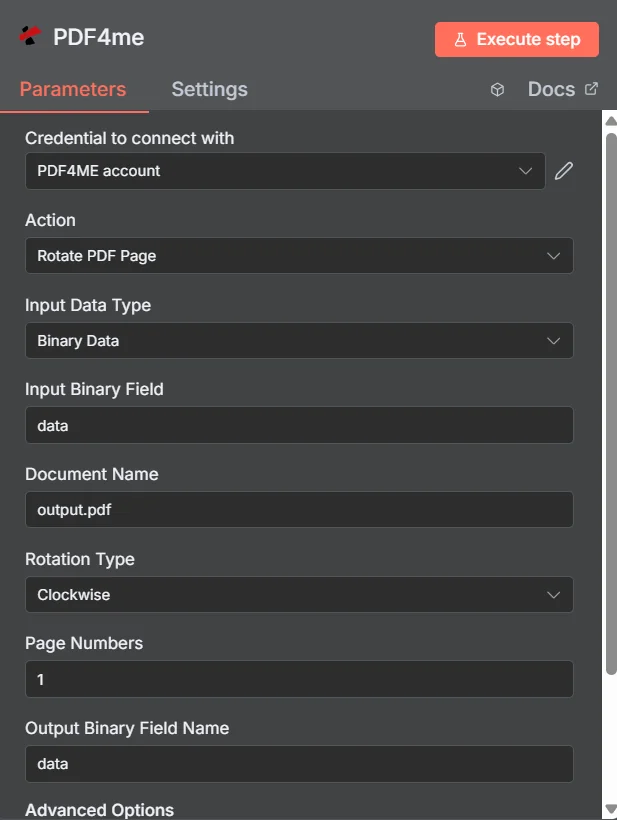The height and width of the screenshot is (820, 617).
Task: Click the scrollbar up arrow
Action: click(609, 119)
